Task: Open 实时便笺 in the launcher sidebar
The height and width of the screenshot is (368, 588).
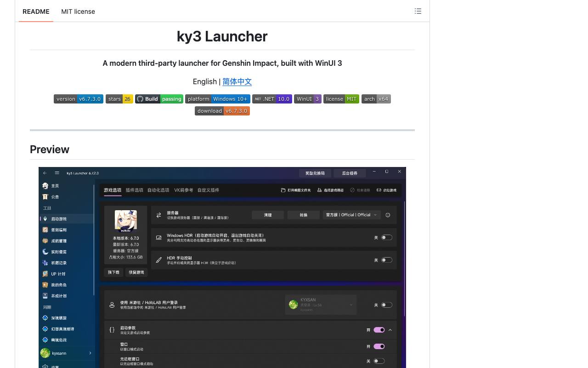Action: tap(67, 252)
